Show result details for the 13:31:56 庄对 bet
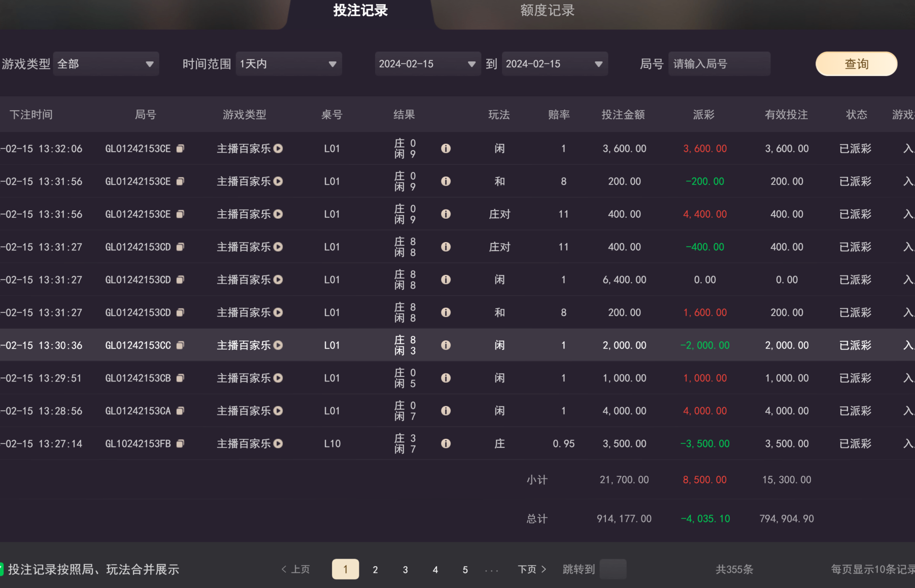Image resolution: width=915 pixels, height=588 pixels. pos(446,214)
